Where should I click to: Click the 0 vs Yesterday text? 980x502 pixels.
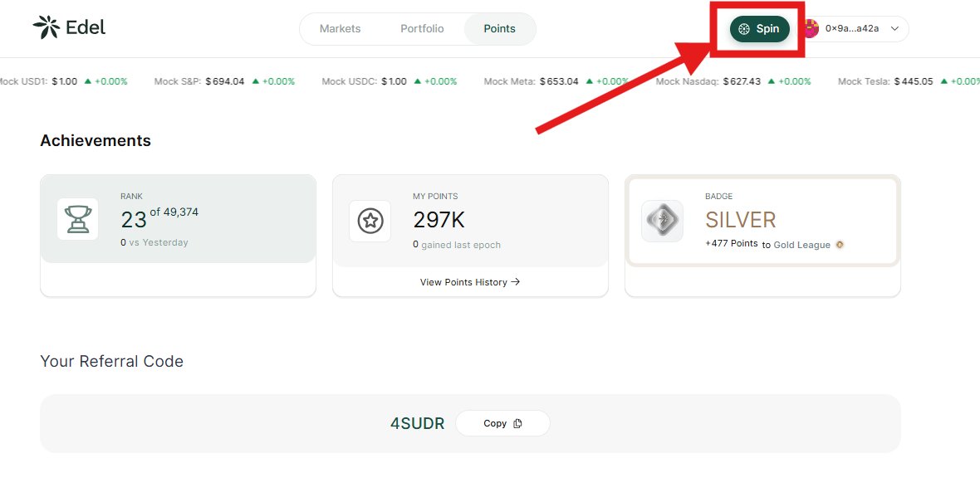tap(154, 242)
